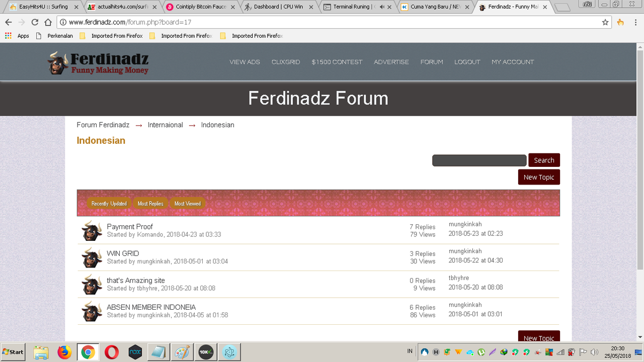Launch Nox App Player from the taskbar
Screen dimensions: 644x362
135,352
